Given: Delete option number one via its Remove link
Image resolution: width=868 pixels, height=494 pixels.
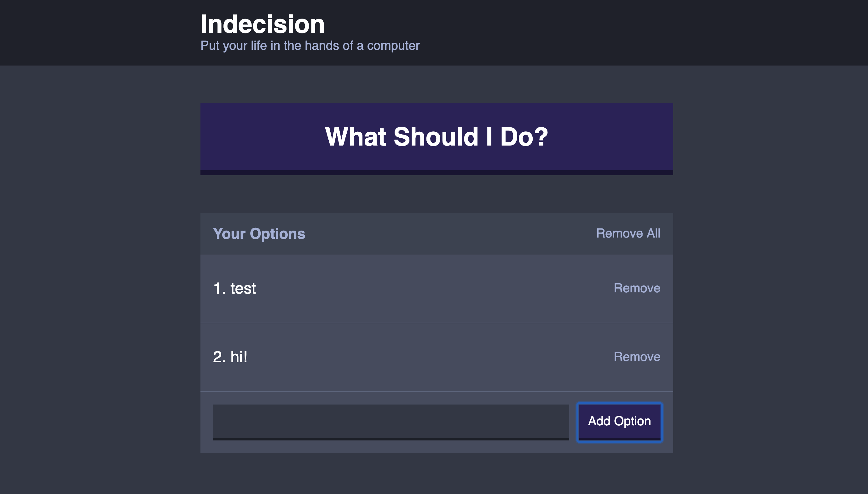Looking at the screenshot, I should click(637, 288).
